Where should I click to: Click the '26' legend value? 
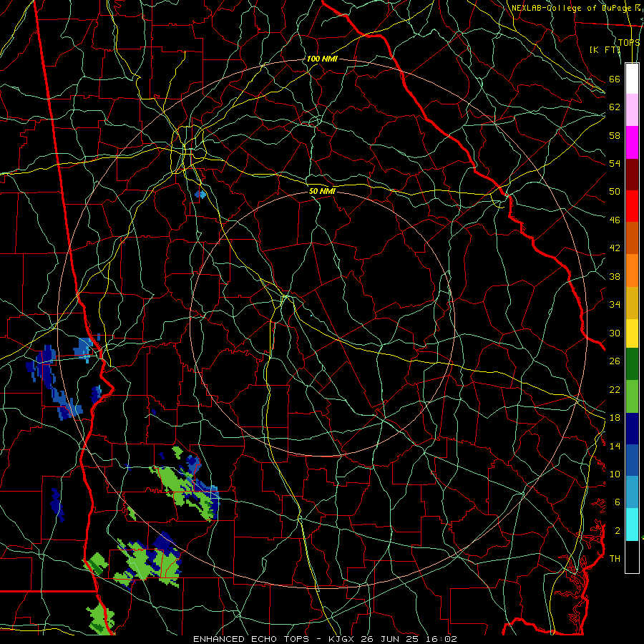(x=615, y=361)
